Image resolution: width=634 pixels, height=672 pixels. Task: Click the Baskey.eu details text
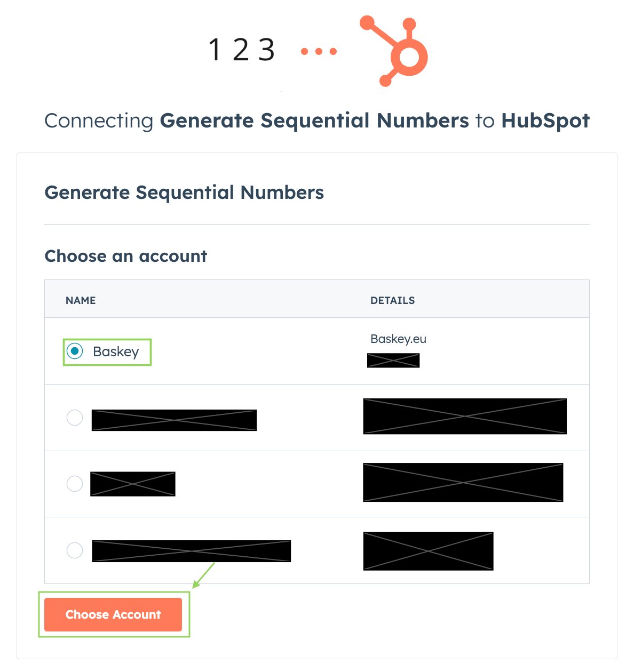(398, 339)
